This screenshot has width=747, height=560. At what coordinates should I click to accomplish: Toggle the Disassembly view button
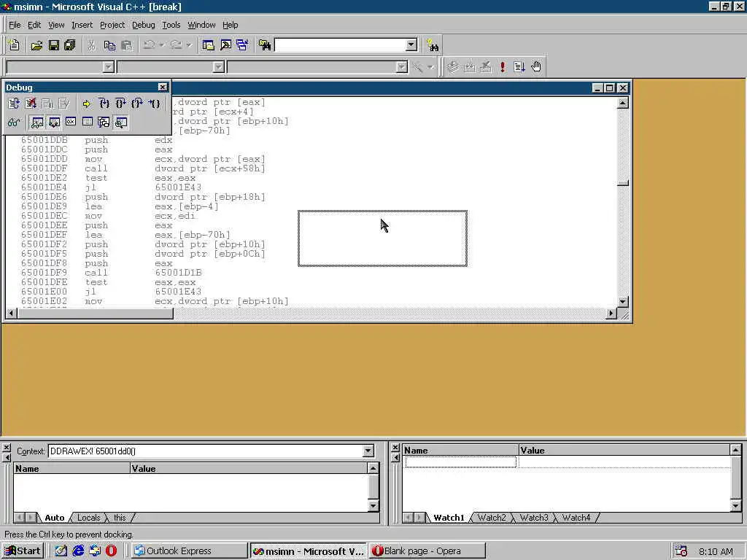coord(121,122)
